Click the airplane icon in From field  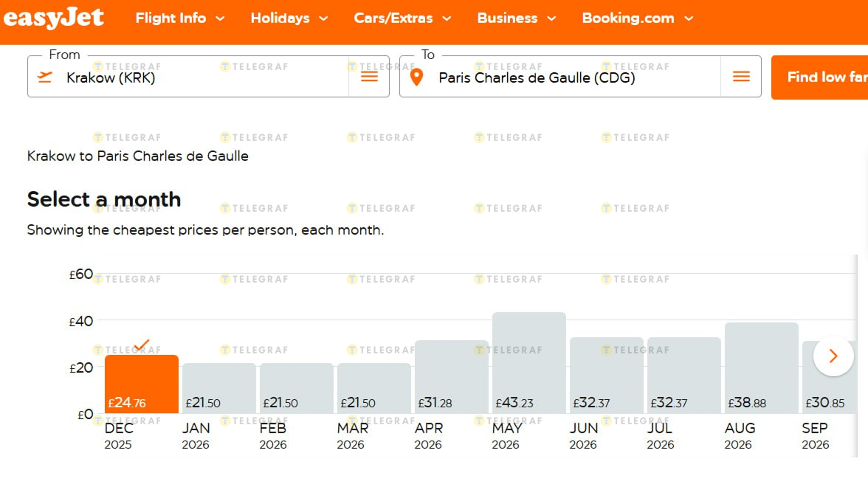pyautogui.click(x=45, y=77)
